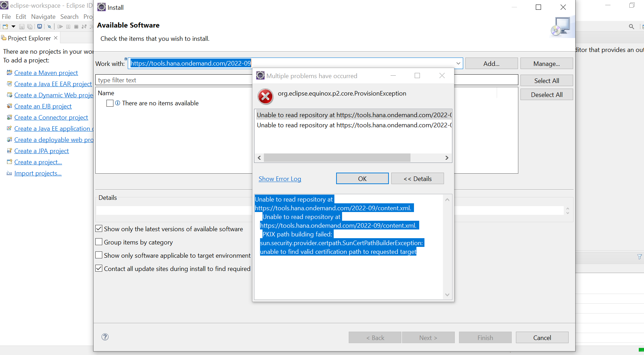Click the Name column header
Screen dimensions: 644x355
106,93
